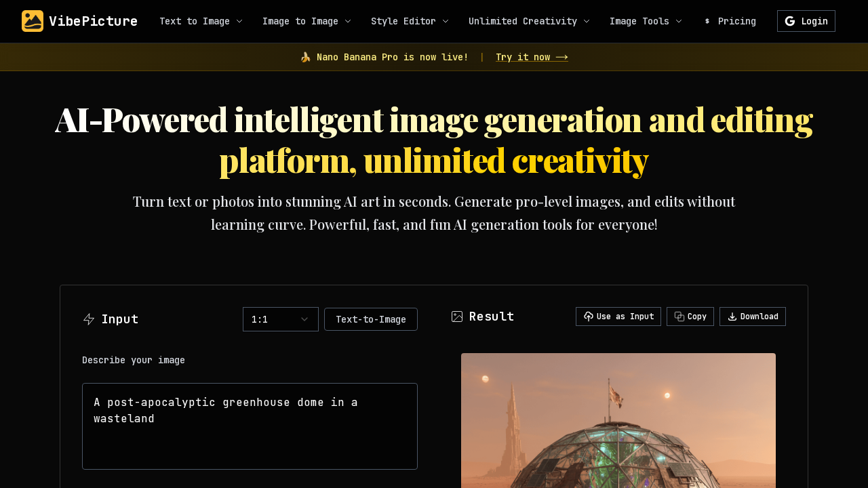The width and height of the screenshot is (868, 488).
Task: Click the Nano Banana Pro announcement text
Action: point(392,57)
